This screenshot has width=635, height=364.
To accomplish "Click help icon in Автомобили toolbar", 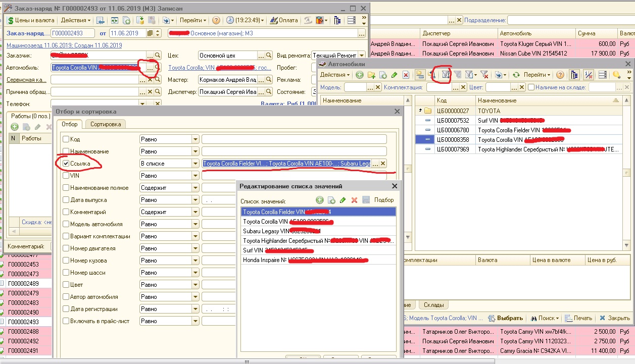I will pyautogui.click(x=560, y=75).
